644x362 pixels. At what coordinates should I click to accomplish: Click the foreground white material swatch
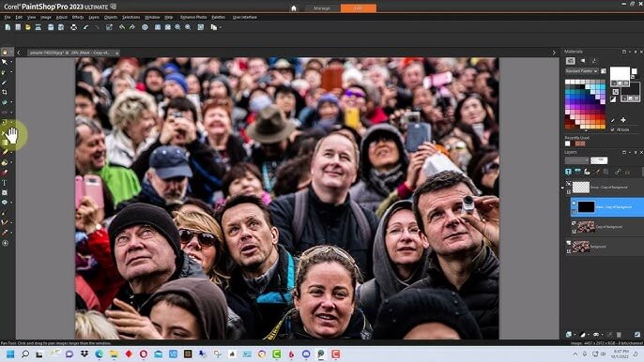[x=620, y=74]
